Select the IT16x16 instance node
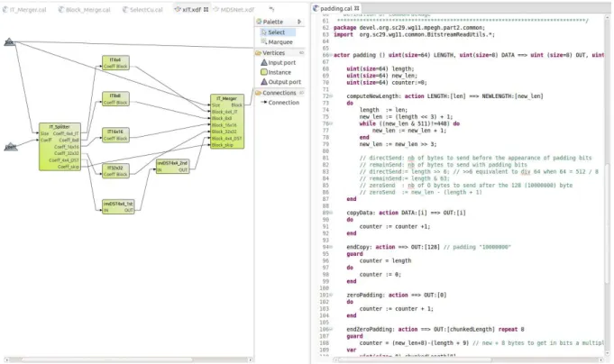Screen dimensions: 614x364 tap(115, 134)
